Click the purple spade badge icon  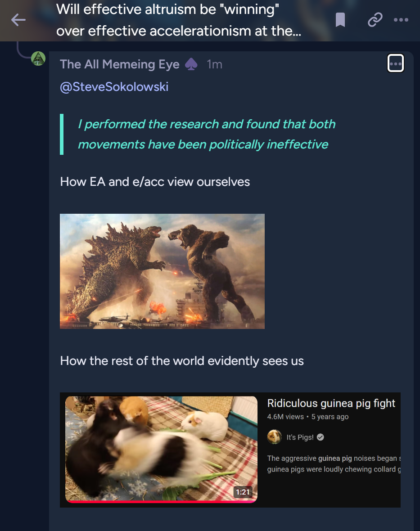(x=191, y=64)
